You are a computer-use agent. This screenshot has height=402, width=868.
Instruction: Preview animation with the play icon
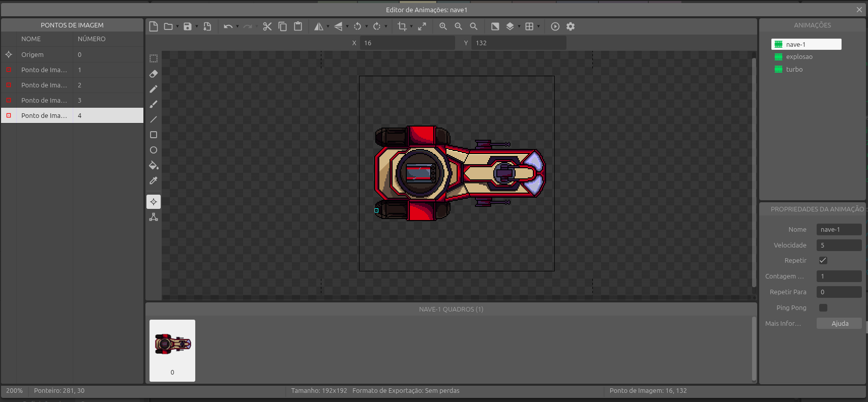(555, 26)
